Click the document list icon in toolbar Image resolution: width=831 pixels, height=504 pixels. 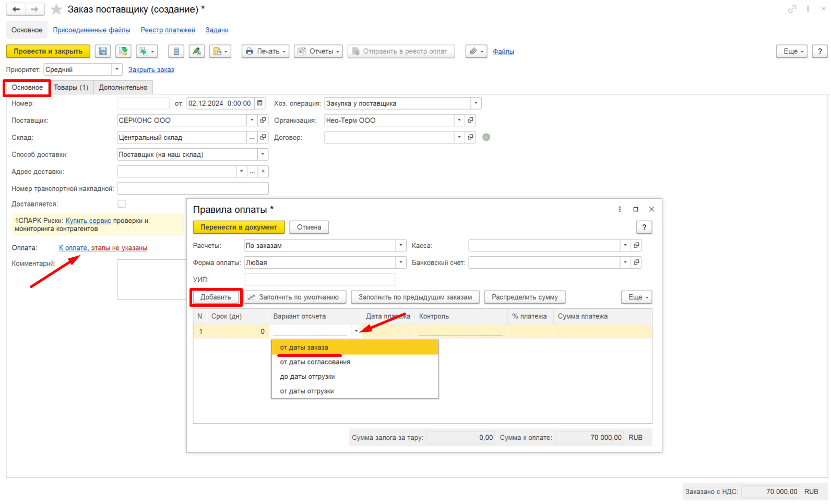176,51
